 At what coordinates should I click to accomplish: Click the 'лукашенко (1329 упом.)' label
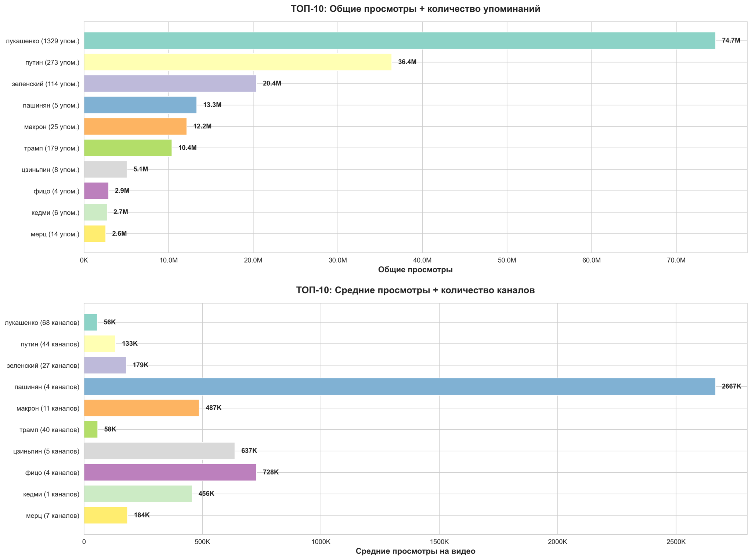click(x=43, y=41)
